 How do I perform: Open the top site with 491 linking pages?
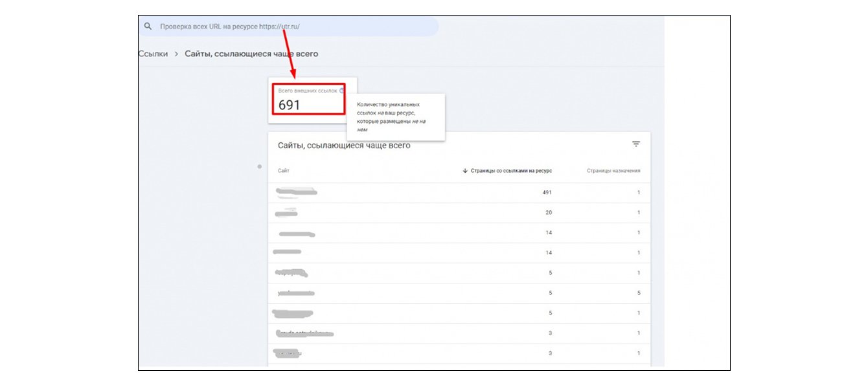[x=296, y=192]
